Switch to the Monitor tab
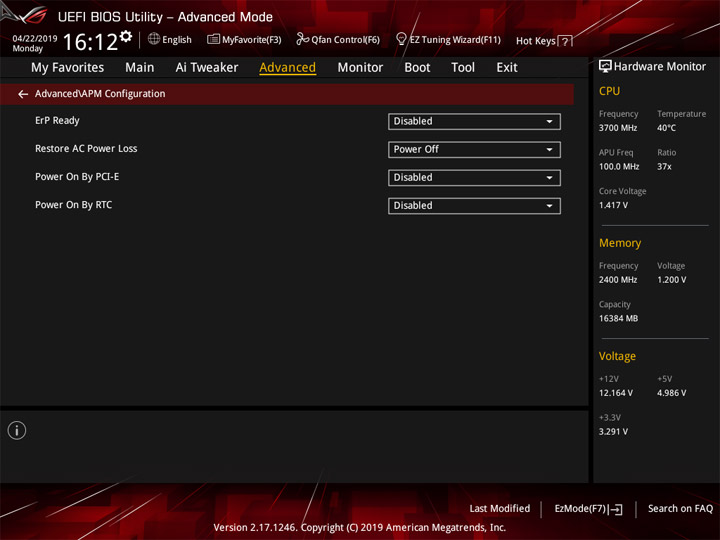 360,68
